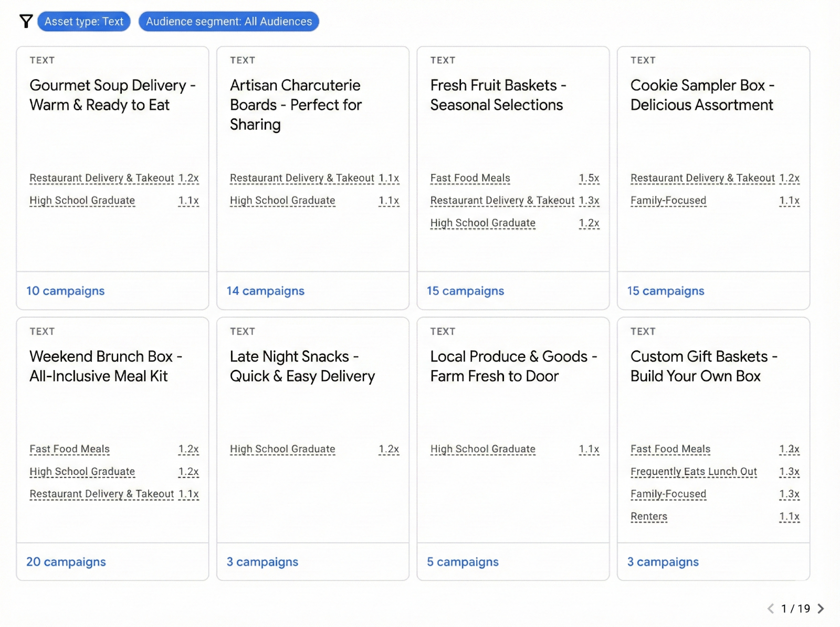This screenshot has width=840, height=627.
Task: Click the Renters audience segment label
Action: [648, 516]
